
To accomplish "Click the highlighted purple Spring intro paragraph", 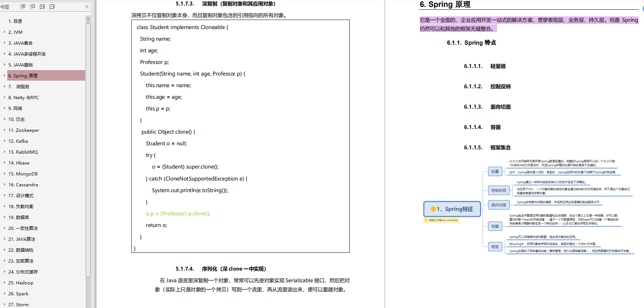I will 529,24.
